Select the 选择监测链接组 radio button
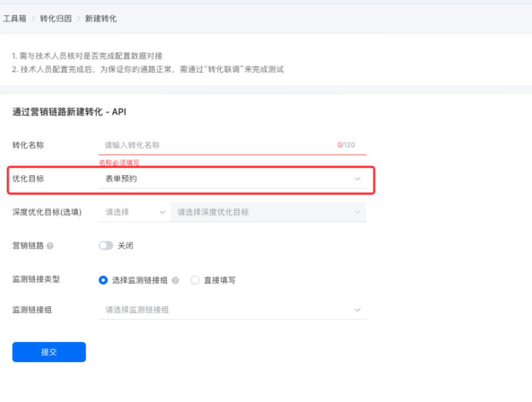Screen dimensions: 532x402 coord(103,281)
